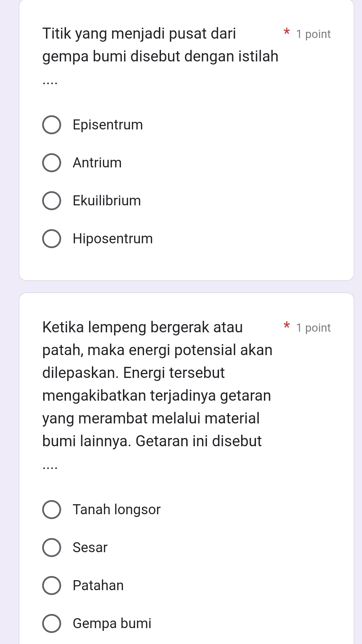Click the "Sesar" answer label text

click(x=90, y=548)
